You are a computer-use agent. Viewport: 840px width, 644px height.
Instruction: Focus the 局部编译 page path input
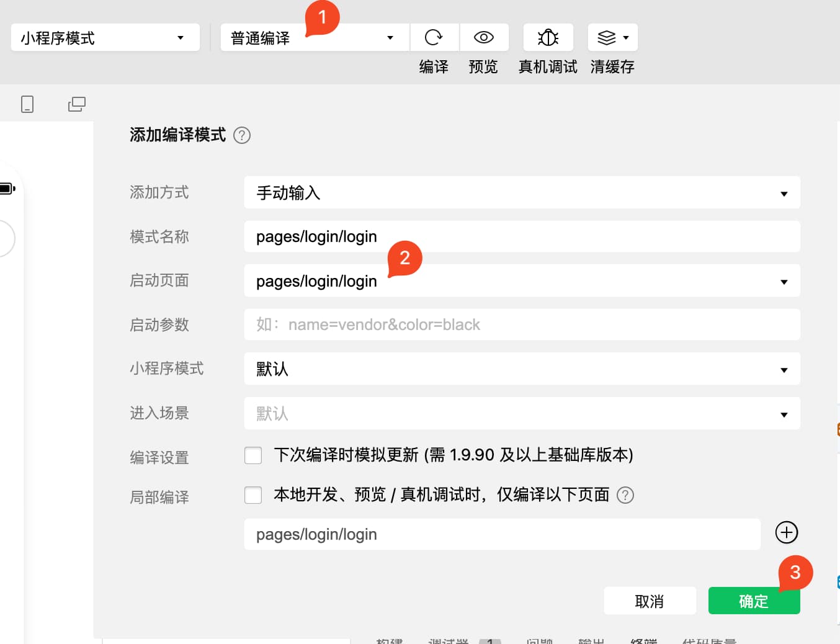(x=502, y=534)
